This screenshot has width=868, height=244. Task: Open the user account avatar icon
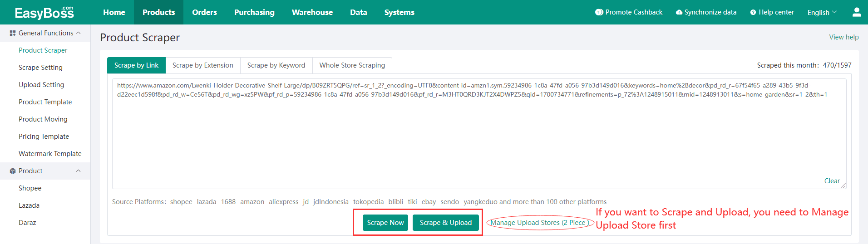[x=857, y=12]
